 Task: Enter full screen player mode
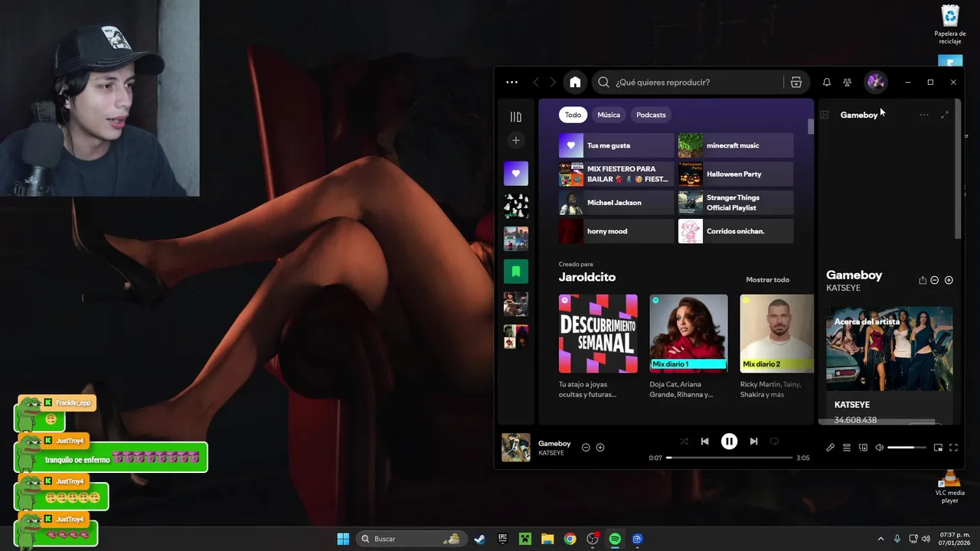point(953,448)
